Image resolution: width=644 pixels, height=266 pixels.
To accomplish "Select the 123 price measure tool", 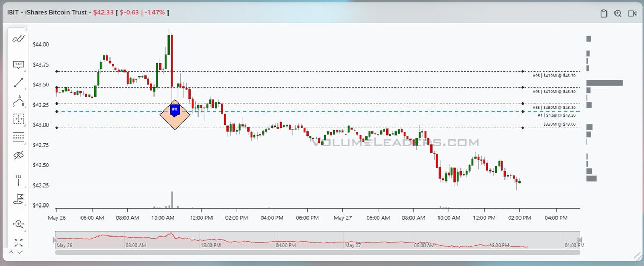I will (x=19, y=180).
